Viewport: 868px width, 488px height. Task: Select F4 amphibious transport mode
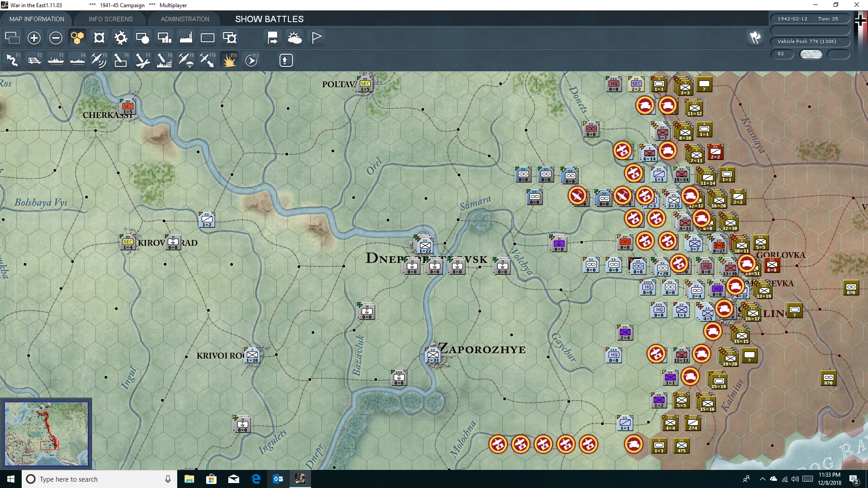coord(77,60)
